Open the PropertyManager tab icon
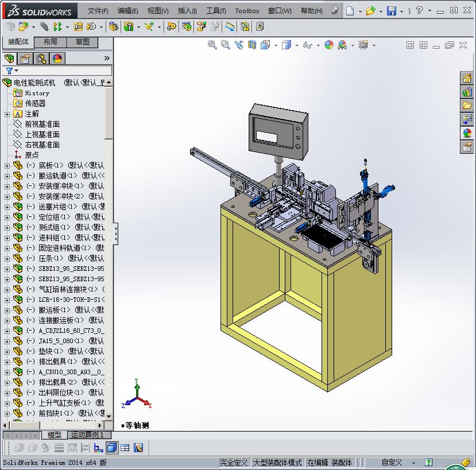The width and height of the screenshot is (476, 470). [25, 59]
